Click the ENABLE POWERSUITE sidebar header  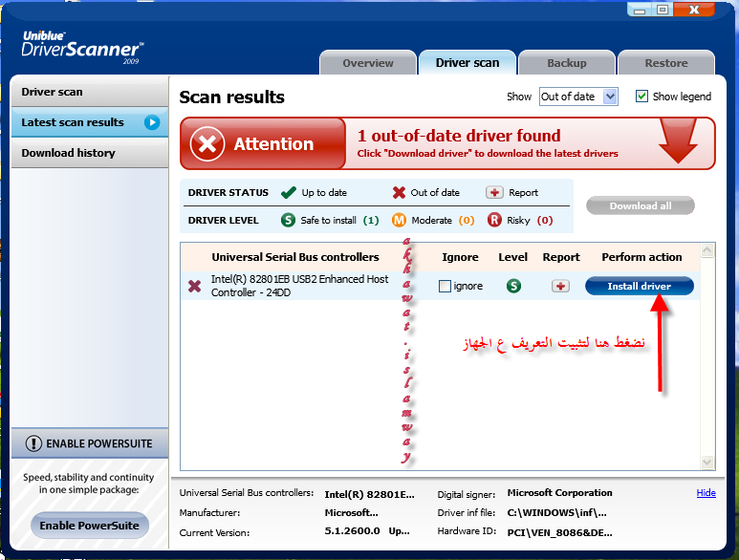click(90, 443)
